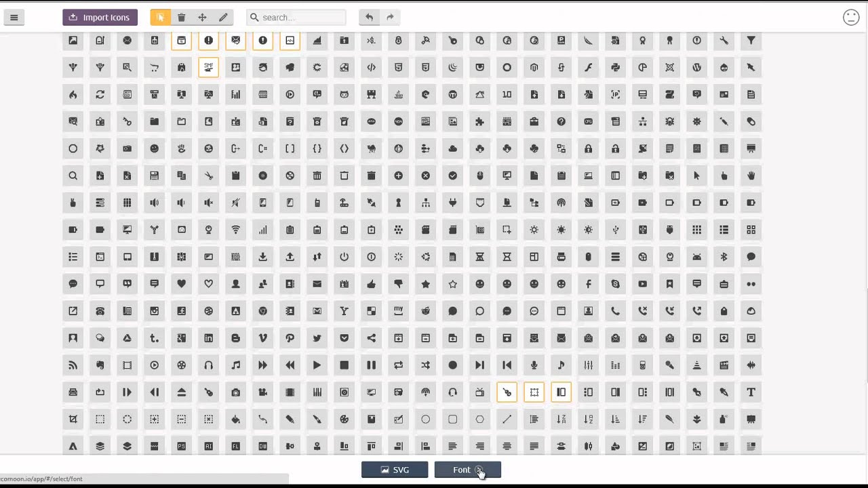868x488 pixels.
Task: Select the headphones icon
Action: point(208,365)
